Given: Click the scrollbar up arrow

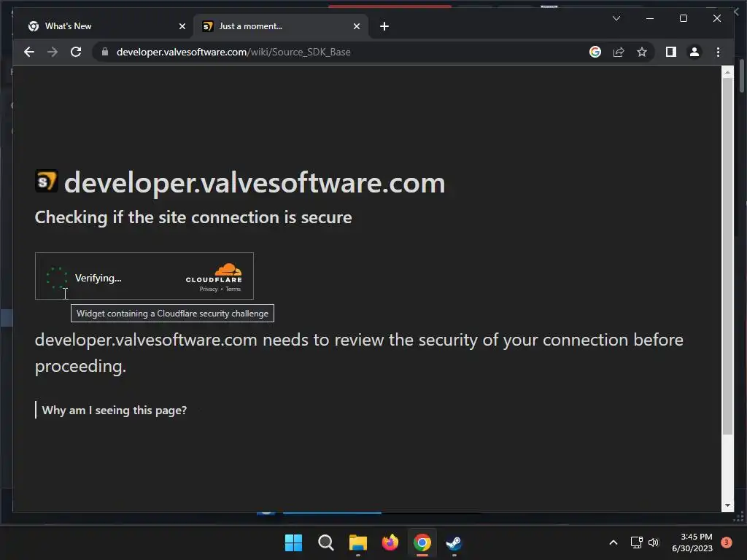Looking at the screenshot, I should coord(727,72).
